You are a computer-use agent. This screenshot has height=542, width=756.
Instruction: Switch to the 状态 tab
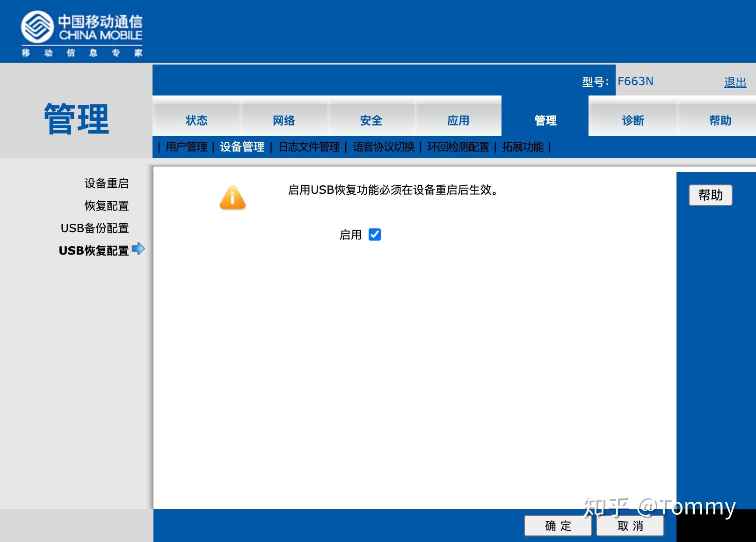tap(196, 120)
